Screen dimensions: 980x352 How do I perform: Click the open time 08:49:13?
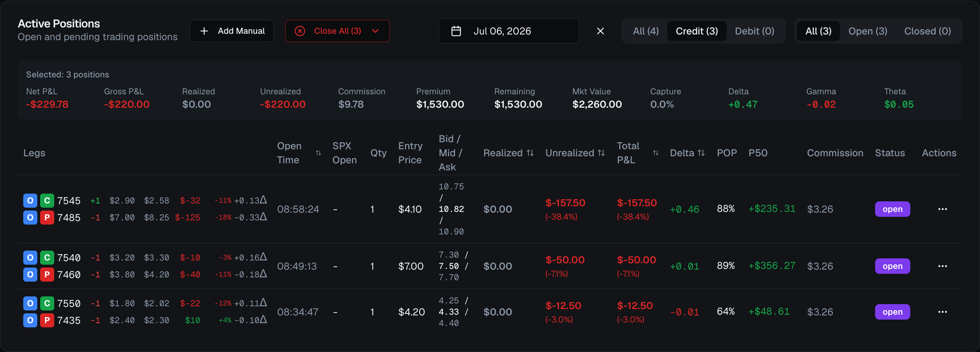(297, 266)
